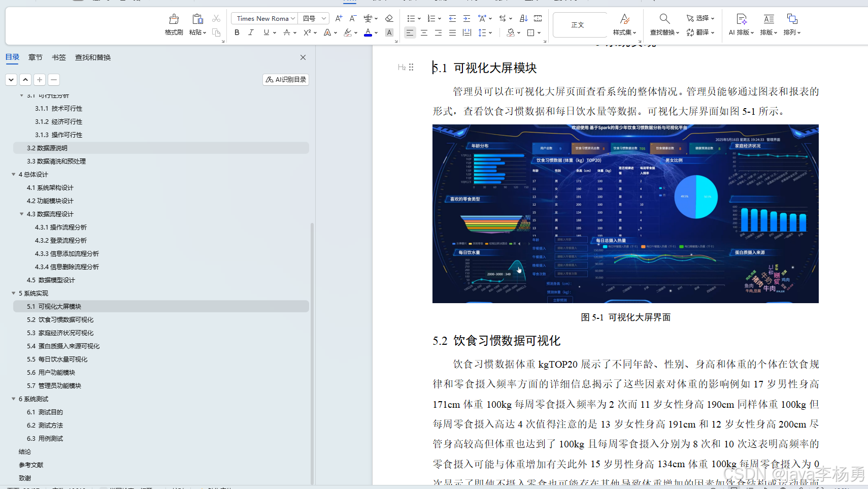Open the 粘贴 paste options dropdown arrow

click(204, 32)
